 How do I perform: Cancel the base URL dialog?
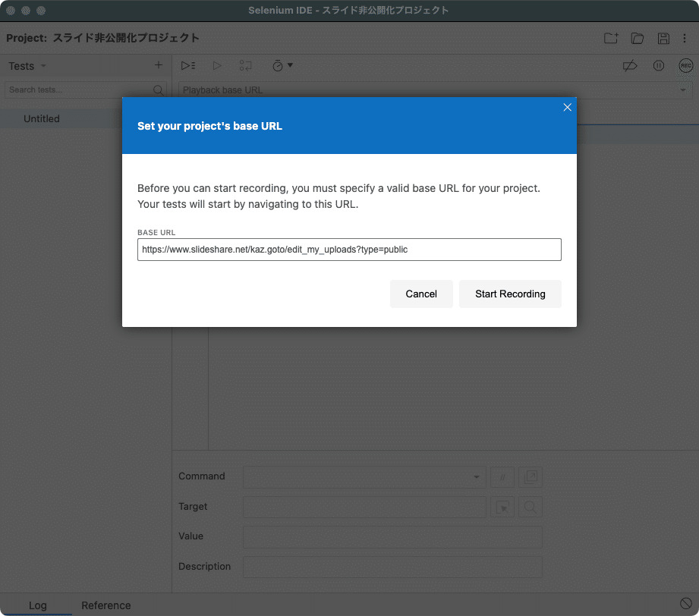(x=421, y=294)
